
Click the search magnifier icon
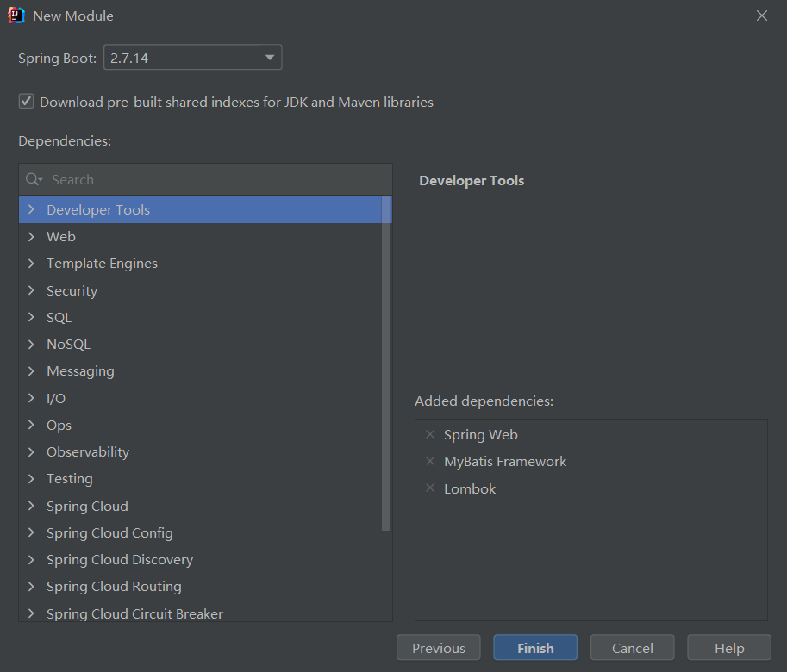[x=33, y=179]
